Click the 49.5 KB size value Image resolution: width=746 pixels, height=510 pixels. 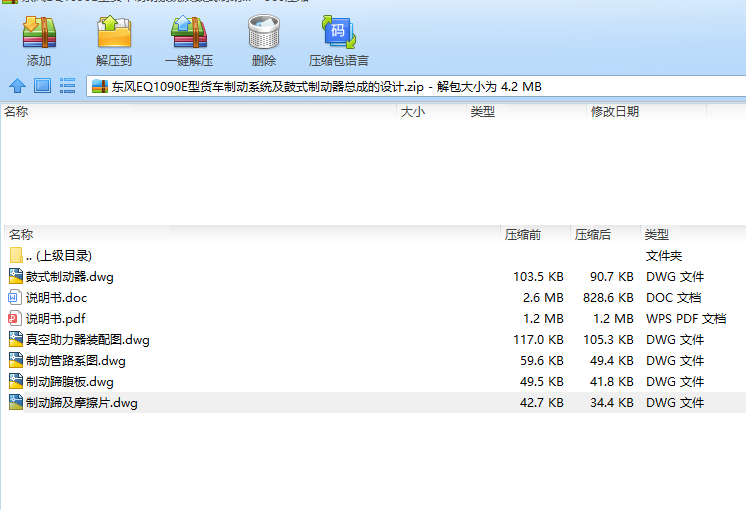(541, 382)
